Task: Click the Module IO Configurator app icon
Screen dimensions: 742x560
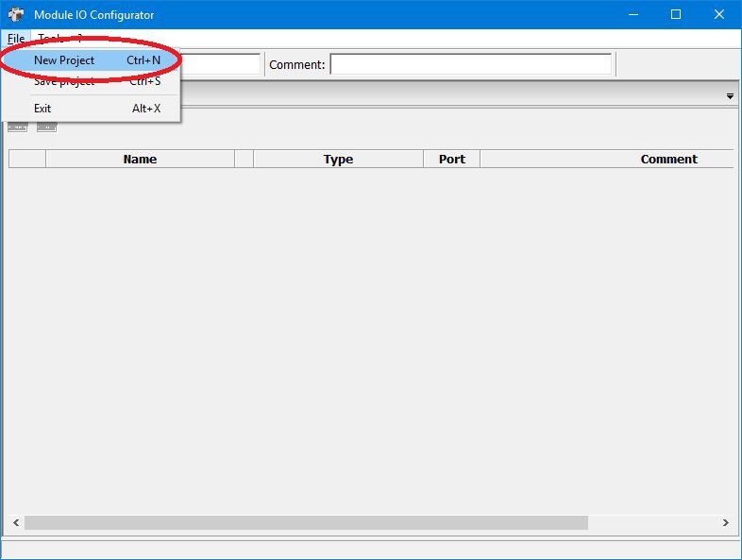Action: pos(16,14)
